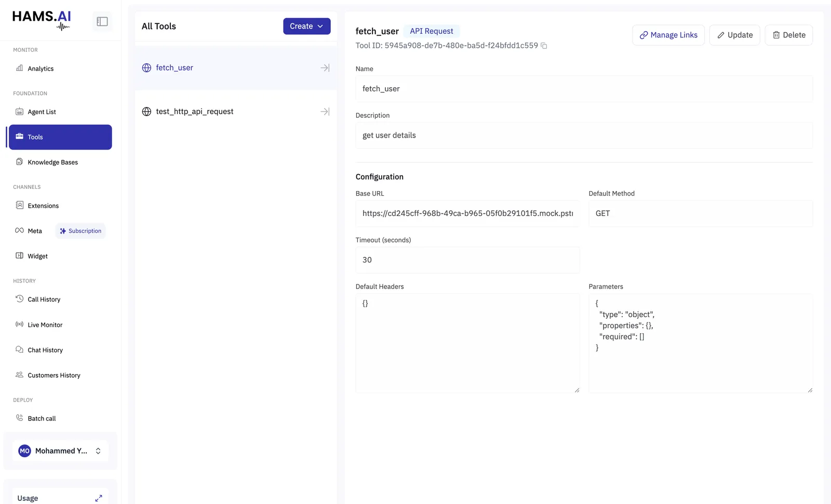The width and height of the screenshot is (831, 504).
Task: Click the Manage Links button
Action: coord(668,35)
